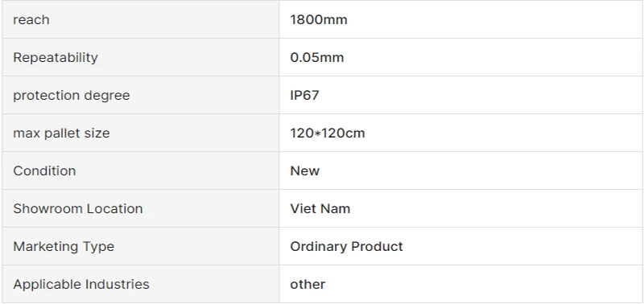The width and height of the screenshot is (644, 304).
Task: Click the 'protection degree' label
Action: click(x=72, y=95)
